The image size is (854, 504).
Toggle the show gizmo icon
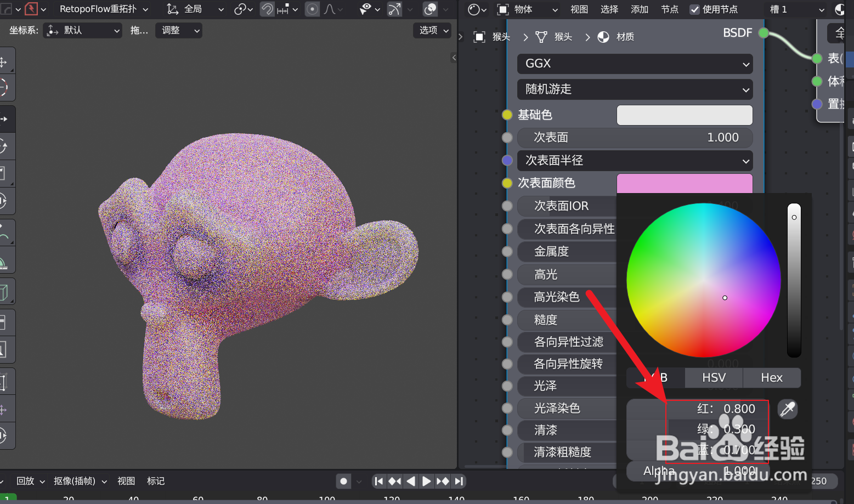click(394, 9)
